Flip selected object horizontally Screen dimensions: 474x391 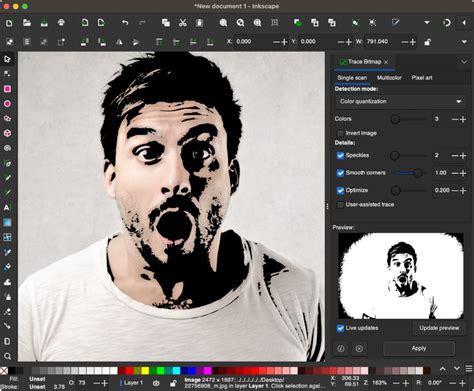(x=119, y=42)
